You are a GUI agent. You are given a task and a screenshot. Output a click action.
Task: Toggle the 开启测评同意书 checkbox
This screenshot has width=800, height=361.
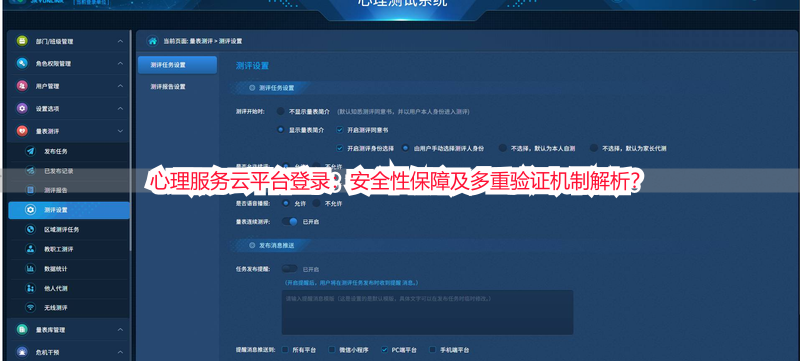click(x=340, y=130)
